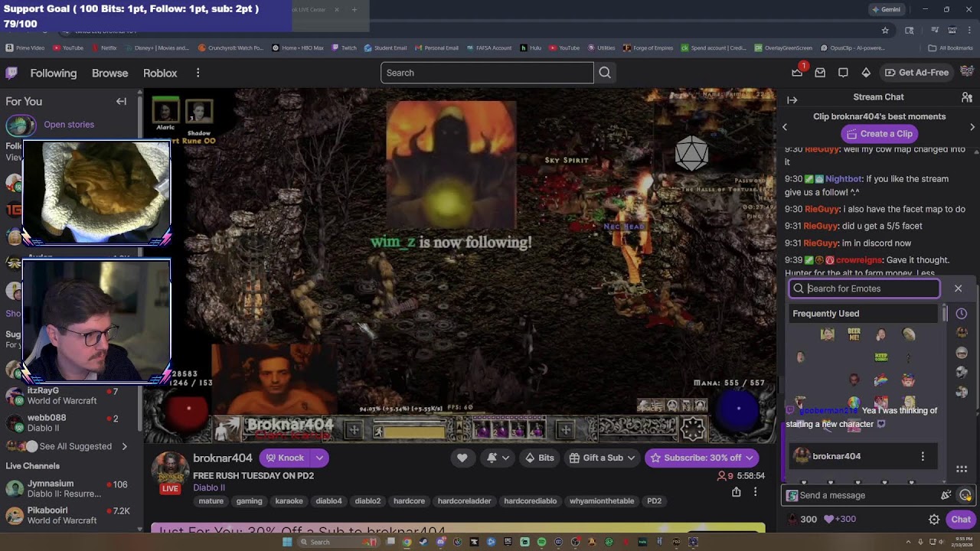This screenshot has height=551, width=980.
Task: Open the all emote categories grid icon
Action: pyautogui.click(x=962, y=469)
